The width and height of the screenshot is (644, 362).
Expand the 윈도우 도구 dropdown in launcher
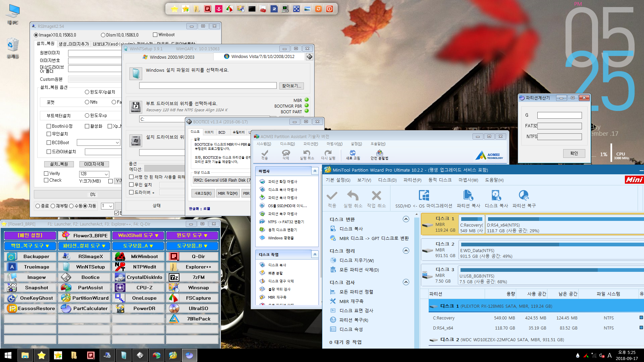192,236
